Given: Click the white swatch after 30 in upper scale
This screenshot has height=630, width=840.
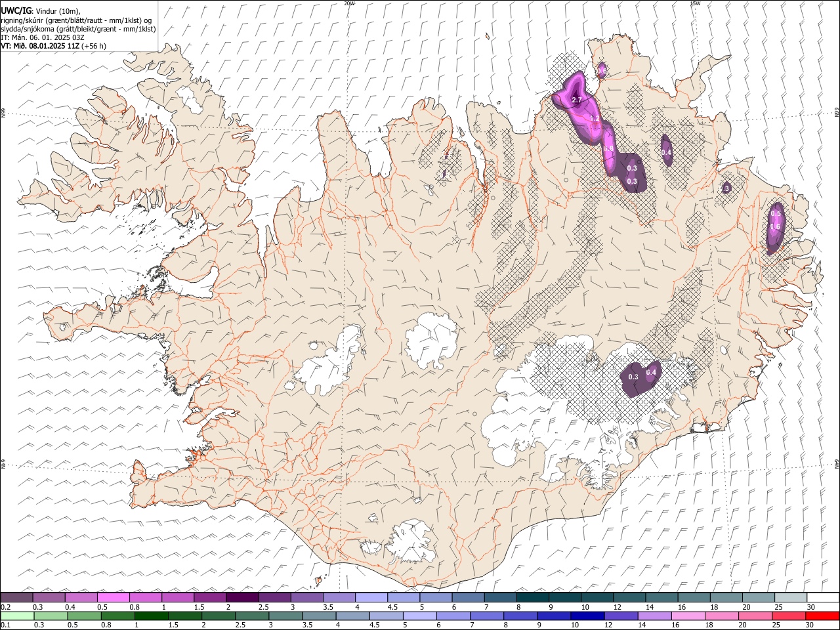Looking at the screenshot, I should [x=823, y=598].
